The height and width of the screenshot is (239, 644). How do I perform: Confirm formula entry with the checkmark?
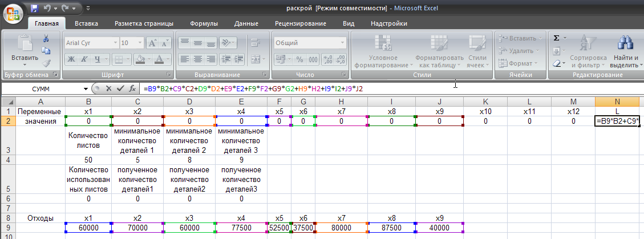(120, 88)
